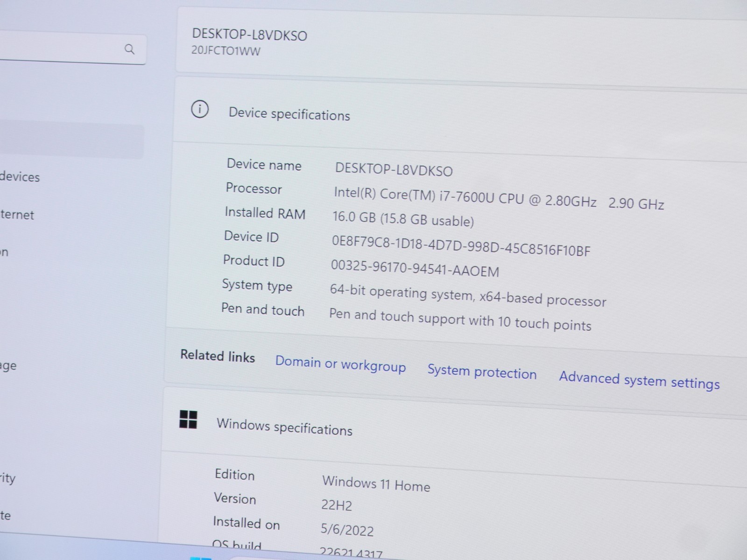Select the "10 touch points" support value
747x560 pixels.
point(460,320)
